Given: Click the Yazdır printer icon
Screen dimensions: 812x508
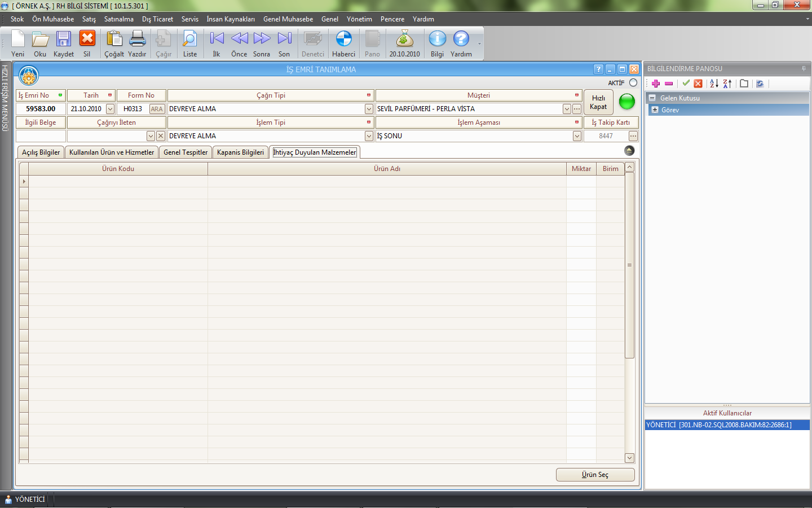Looking at the screenshot, I should [137, 40].
